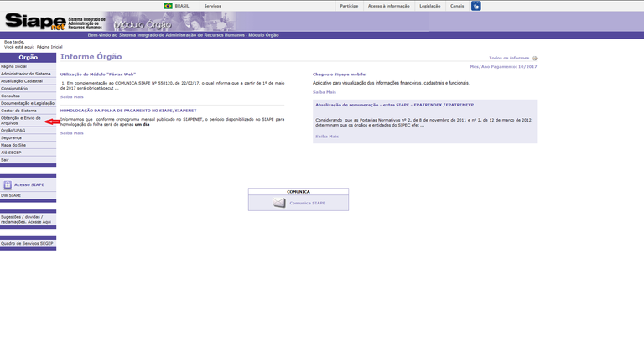Open the Legislação top link

coord(430,6)
